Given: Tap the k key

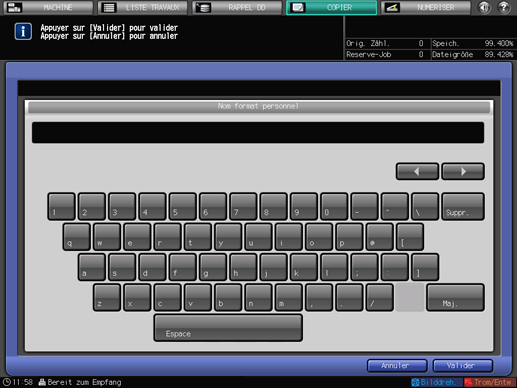Looking at the screenshot, I should tap(304, 267).
